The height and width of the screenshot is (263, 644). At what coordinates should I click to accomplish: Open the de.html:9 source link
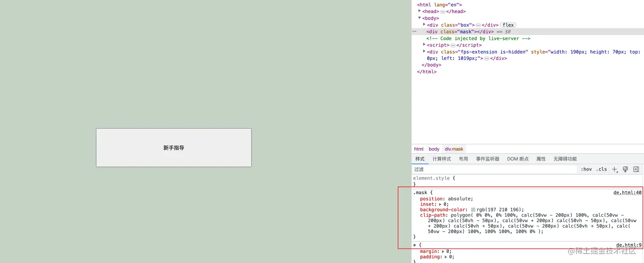pos(629,245)
